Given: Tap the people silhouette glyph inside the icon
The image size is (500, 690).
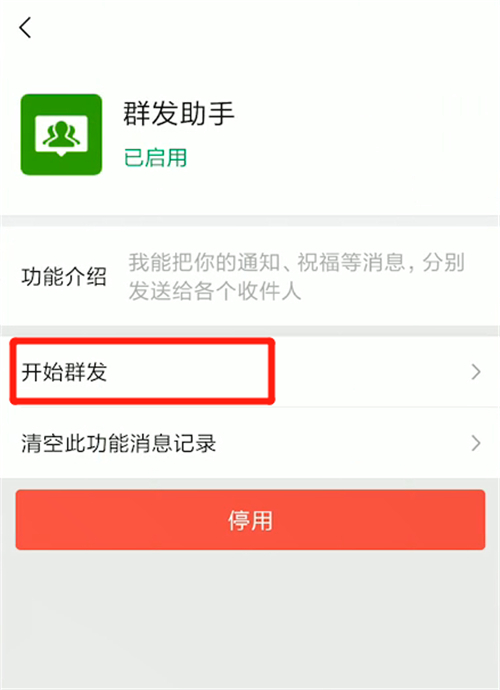Looking at the screenshot, I should point(61,133).
